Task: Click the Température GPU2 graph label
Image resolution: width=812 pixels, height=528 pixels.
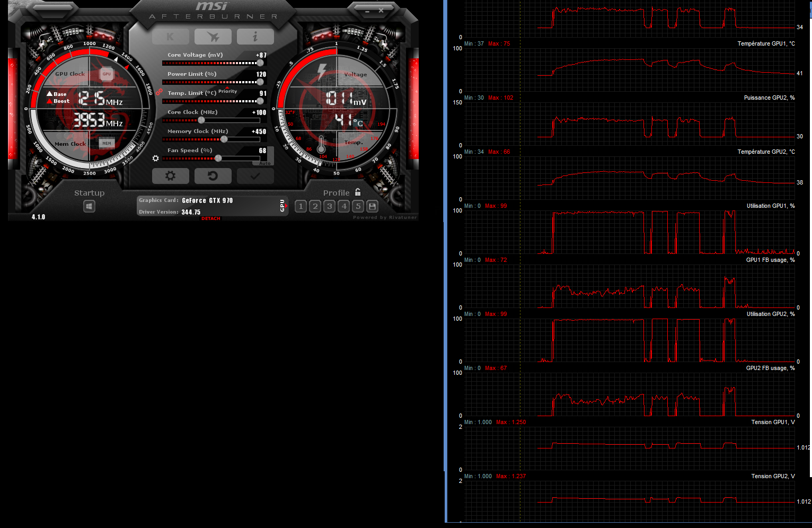Action: coord(766,152)
